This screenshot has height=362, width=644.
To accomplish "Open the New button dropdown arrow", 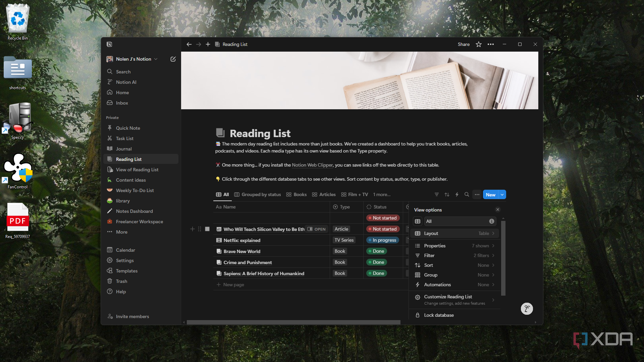I will click(x=502, y=195).
